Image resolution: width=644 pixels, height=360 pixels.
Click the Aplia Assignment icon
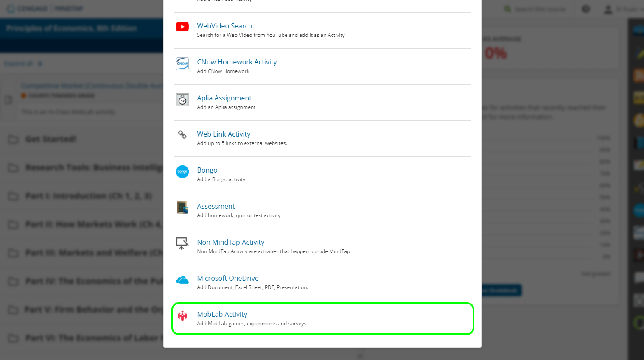tap(182, 100)
